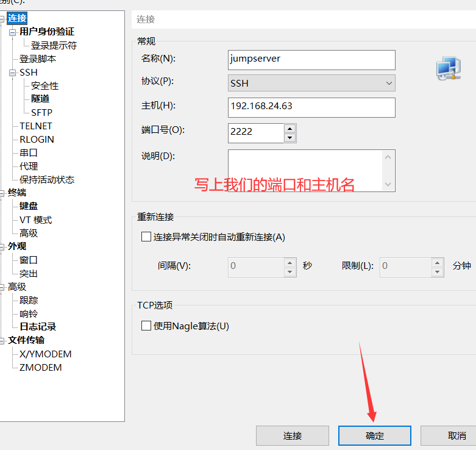Screen dimensions: 476x450
Task: Increase port number with up arrow
Action: 290,129
